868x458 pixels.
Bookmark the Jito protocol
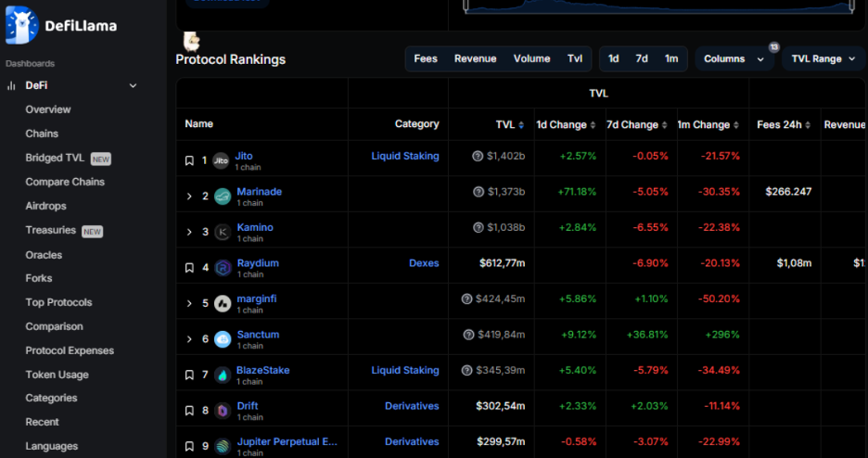tap(189, 160)
